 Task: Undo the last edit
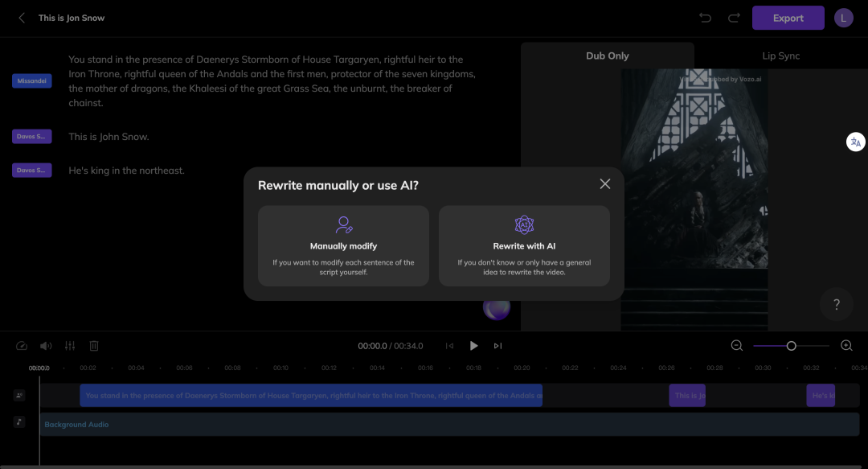706,18
